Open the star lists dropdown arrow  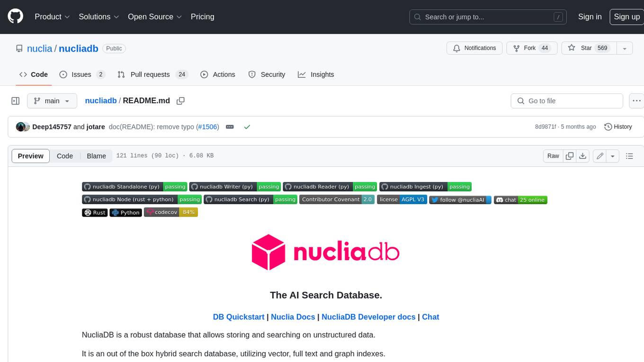tap(625, 48)
